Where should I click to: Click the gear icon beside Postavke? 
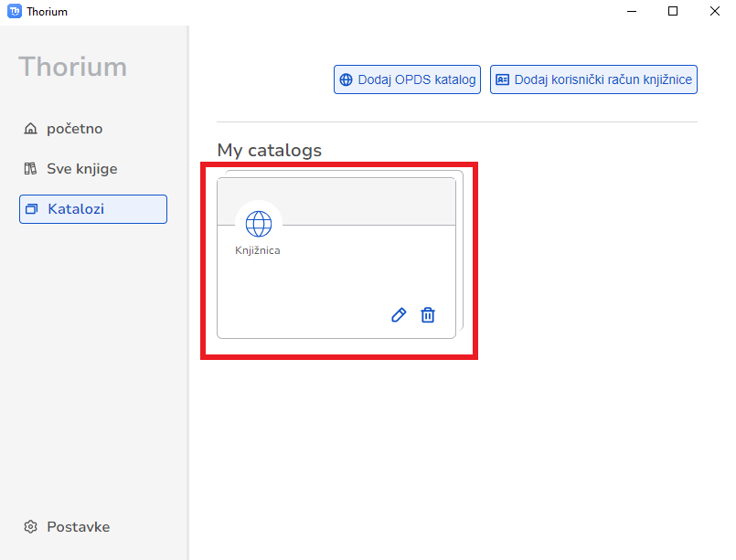tap(30, 527)
